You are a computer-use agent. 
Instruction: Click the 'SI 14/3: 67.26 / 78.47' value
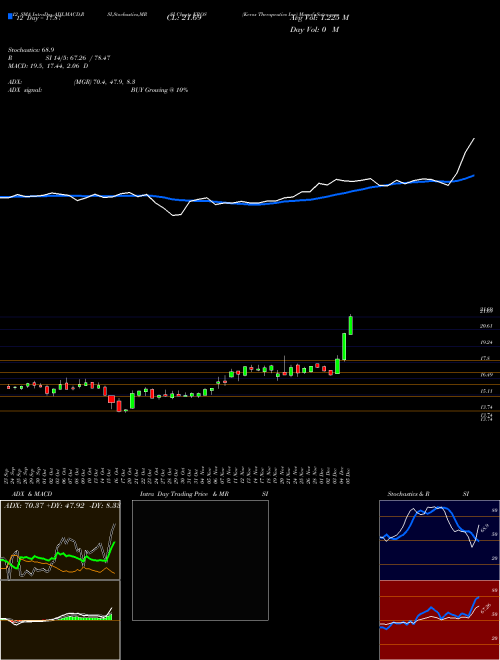click(78, 58)
